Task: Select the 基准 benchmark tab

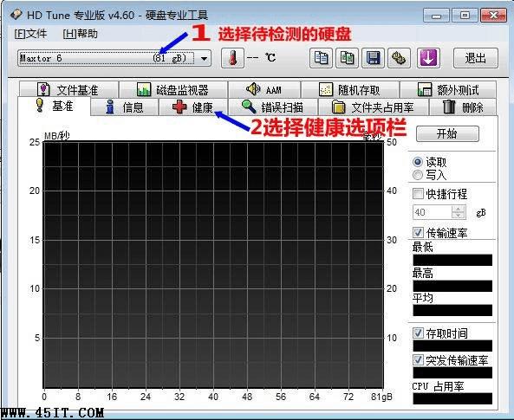Action: (x=54, y=106)
